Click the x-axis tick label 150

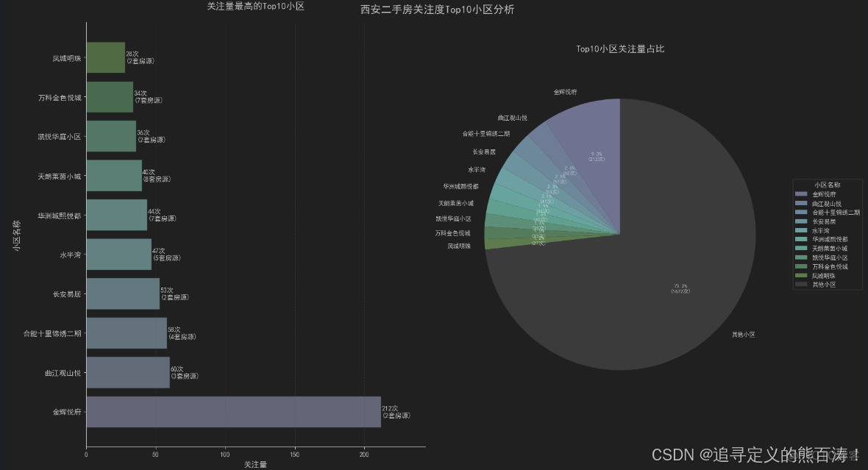tap(294, 455)
